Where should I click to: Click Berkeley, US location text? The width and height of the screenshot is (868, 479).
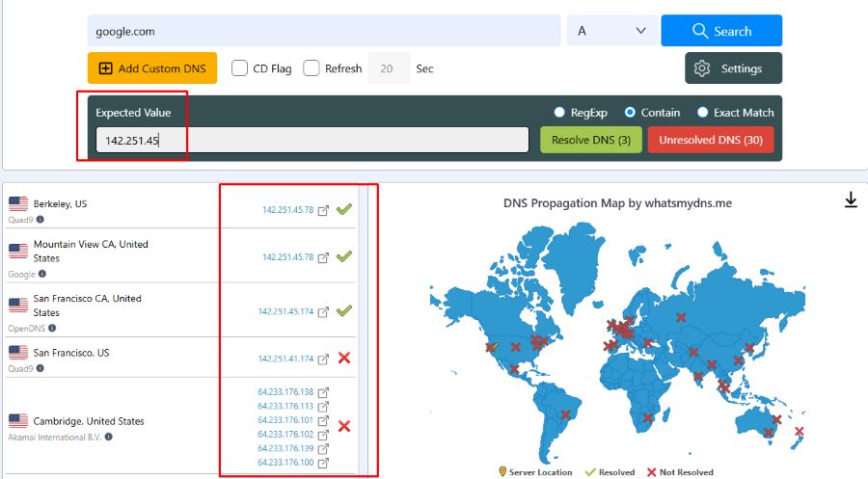pyautogui.click(x=60, y=204)
